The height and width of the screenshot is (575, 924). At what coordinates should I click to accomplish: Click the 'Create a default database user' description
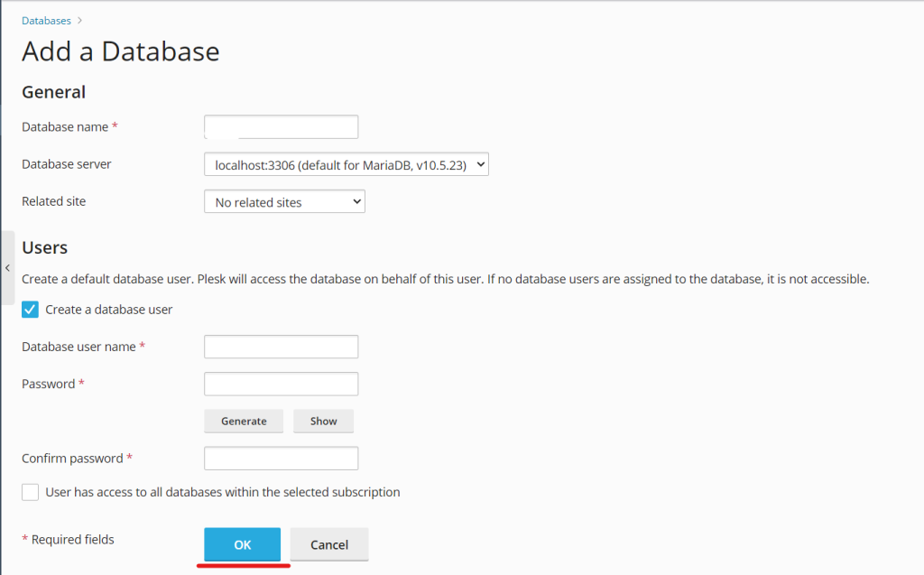click(446, 279)
